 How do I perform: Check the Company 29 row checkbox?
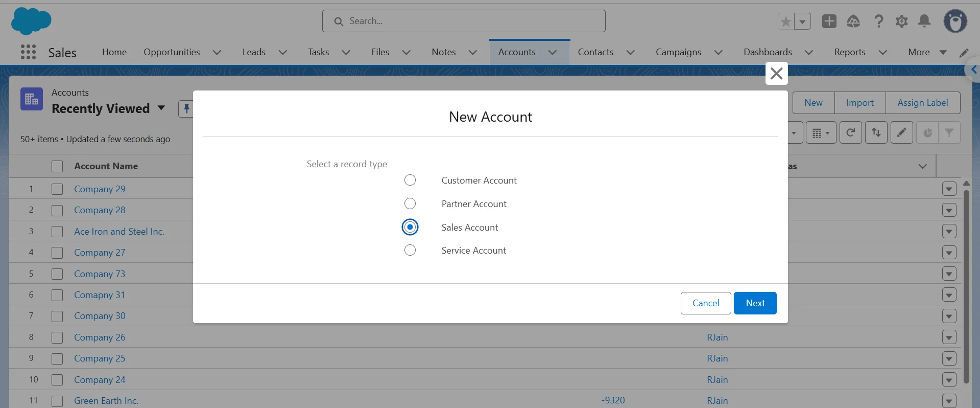pos(57,189)
